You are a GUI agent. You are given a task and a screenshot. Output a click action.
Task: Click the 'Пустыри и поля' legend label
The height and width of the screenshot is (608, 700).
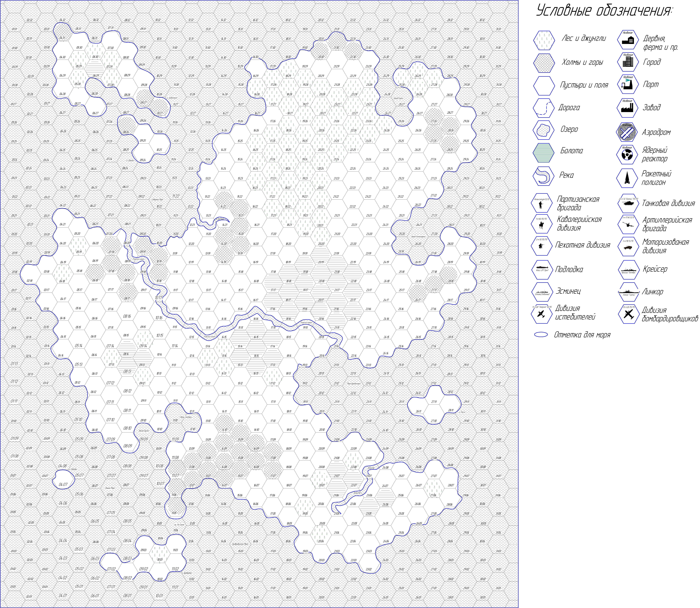tap(584, 85)
